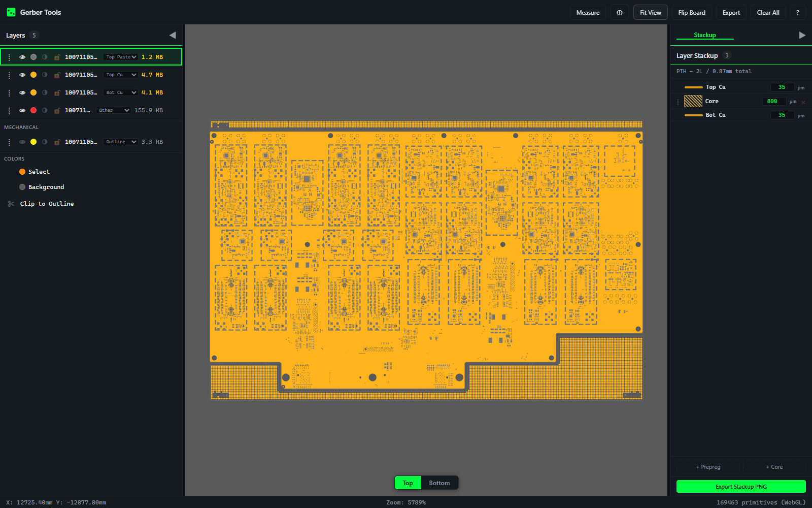The image size is (812, 508).
Task: Grab the Core stackup row drag handle
Action: click(x=678, y=102)
